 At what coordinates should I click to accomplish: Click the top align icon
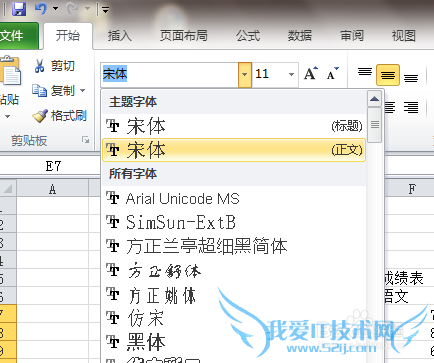(x=365, y=71)
